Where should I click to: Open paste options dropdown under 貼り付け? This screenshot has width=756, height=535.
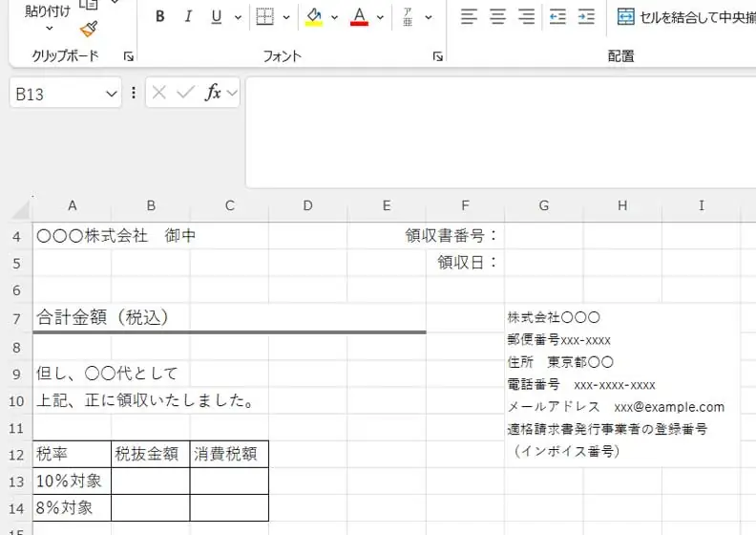pos(49,29)
